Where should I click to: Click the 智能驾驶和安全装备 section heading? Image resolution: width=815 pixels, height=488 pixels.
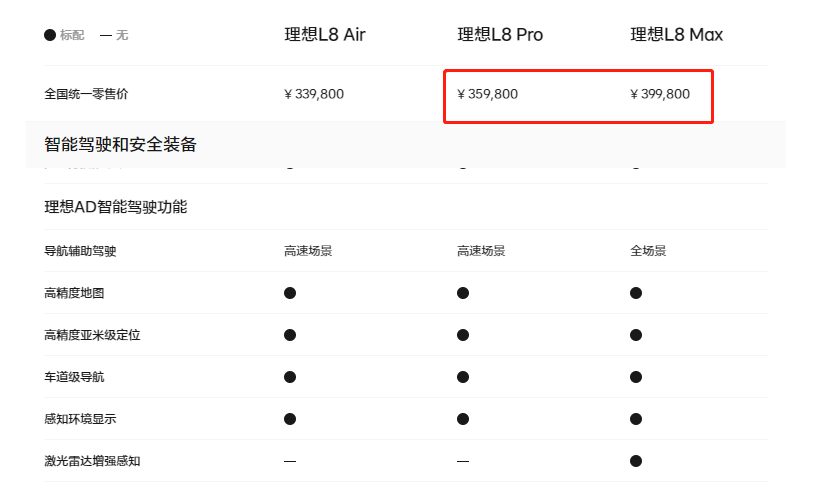(120, 144)
